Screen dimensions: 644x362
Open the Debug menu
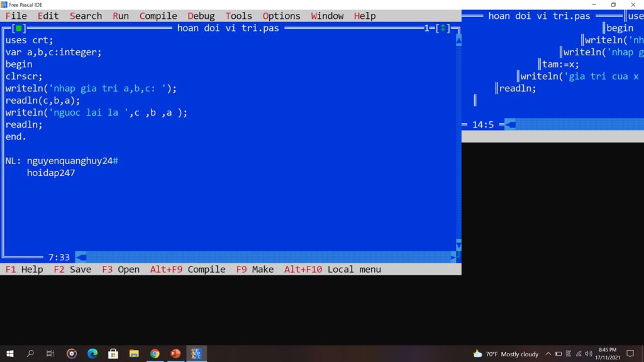click(201, 16)
